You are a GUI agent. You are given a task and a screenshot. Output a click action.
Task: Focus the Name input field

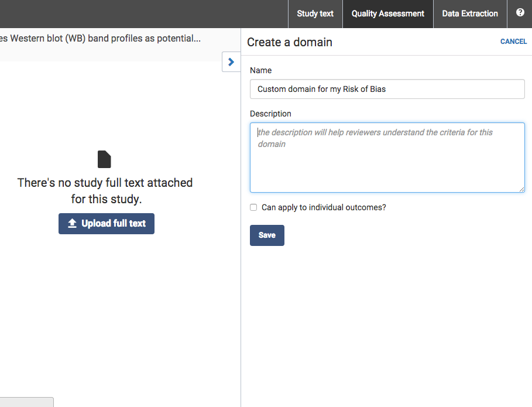click(387, 89)
